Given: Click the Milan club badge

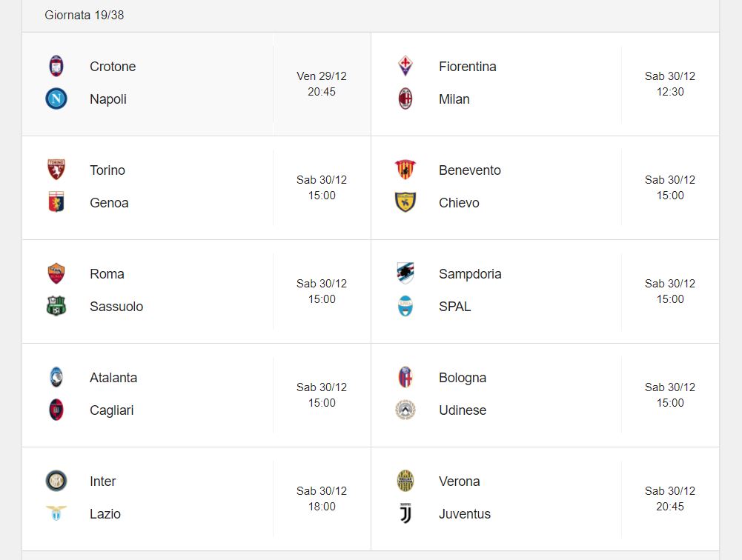Looking at the screenshot, I should tap(405, 99).
